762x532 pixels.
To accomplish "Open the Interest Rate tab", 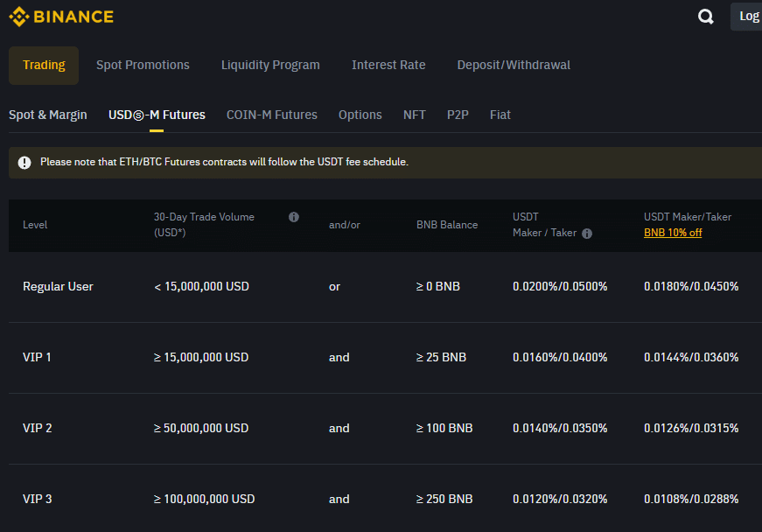I will (388, 65).
